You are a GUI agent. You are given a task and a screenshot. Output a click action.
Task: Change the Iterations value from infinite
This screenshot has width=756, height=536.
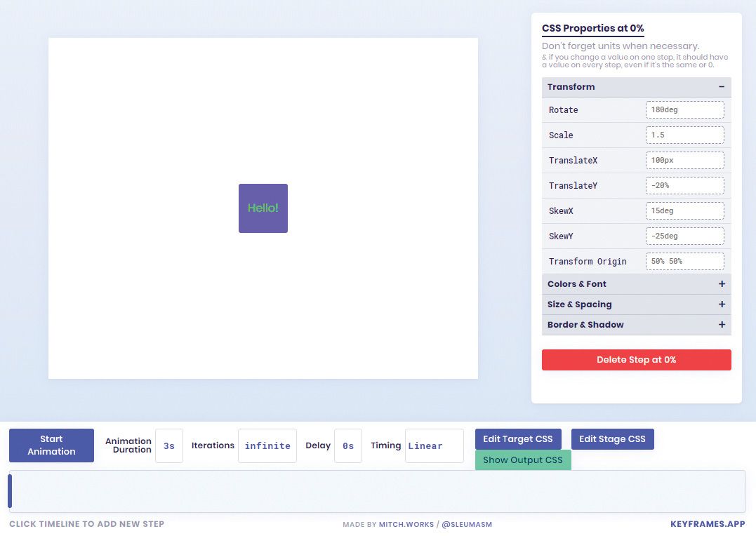pyautogui.click(x=267, y=445)
